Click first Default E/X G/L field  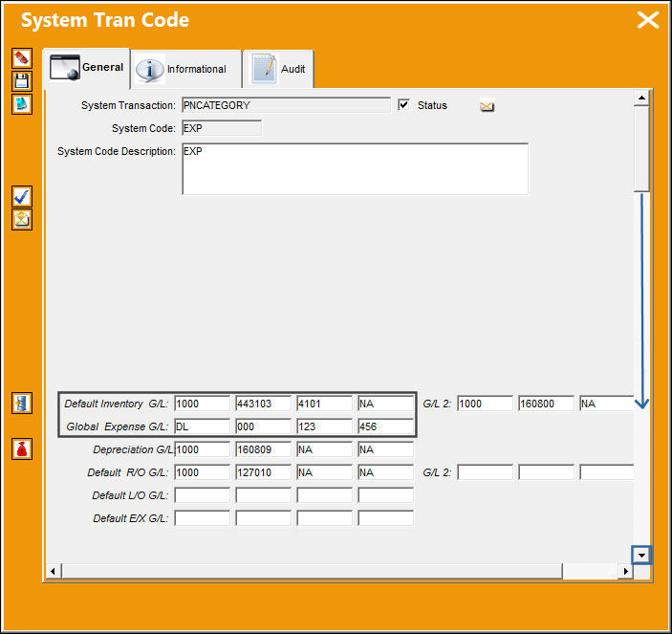203,518
